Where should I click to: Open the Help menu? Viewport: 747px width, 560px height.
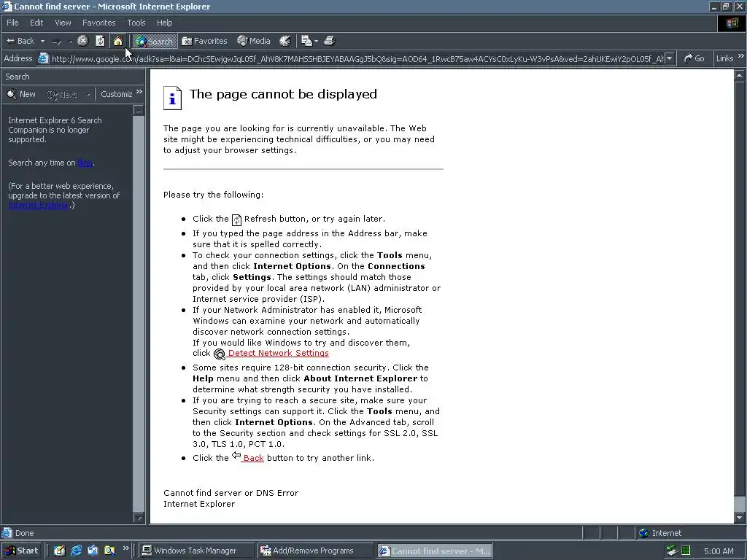click(x=164, y=23)
